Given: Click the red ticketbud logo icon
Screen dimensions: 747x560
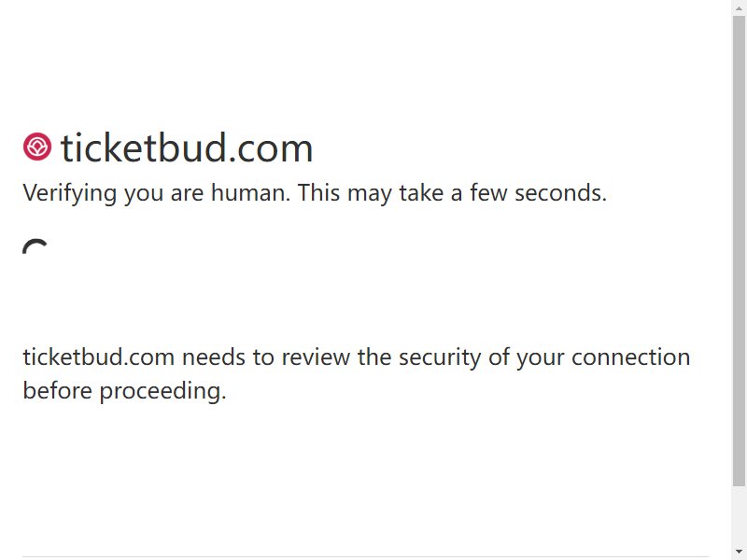Looking at the screenshot, I should 37,147.
